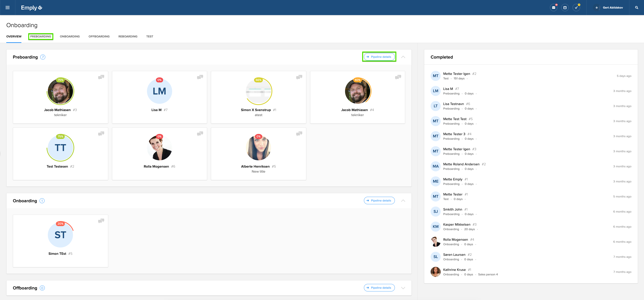This screenshot has height=300, width=644.
Task: Collapse the Onboarding section
Action: click(403, 201)
